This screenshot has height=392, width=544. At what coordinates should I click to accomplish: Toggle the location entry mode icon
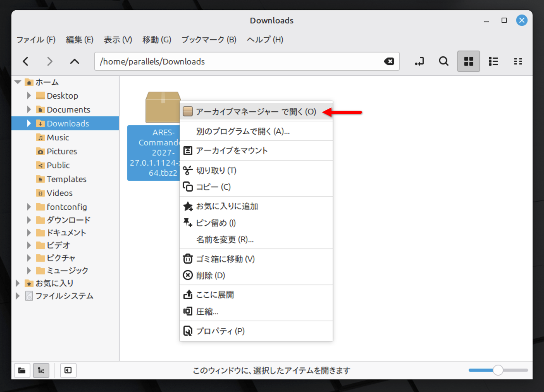419,61
